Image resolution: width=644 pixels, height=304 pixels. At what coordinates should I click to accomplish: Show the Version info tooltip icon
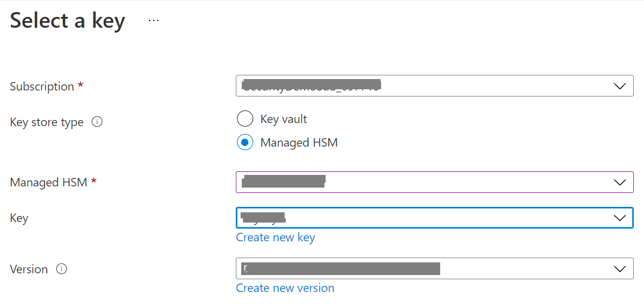pos(61,269)
